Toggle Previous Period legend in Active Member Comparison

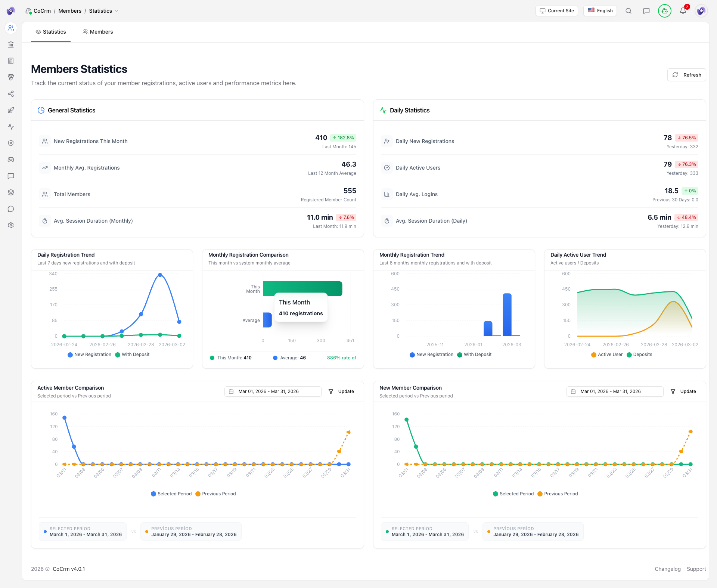pos(215,493)
